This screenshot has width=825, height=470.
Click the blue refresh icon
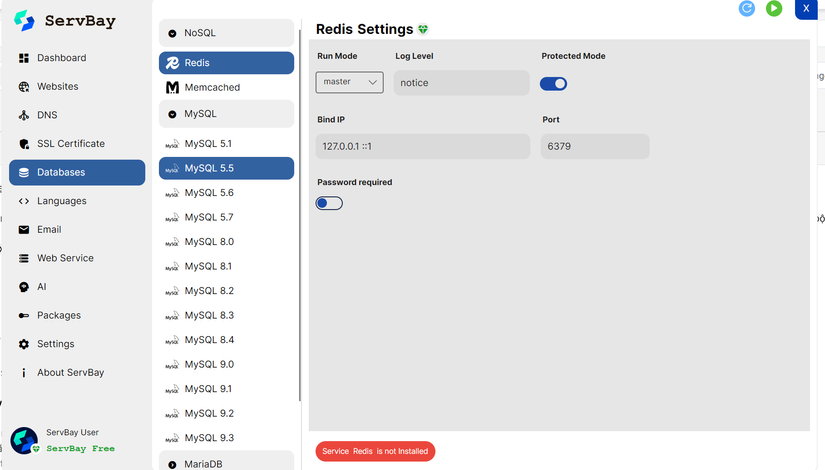747,8
